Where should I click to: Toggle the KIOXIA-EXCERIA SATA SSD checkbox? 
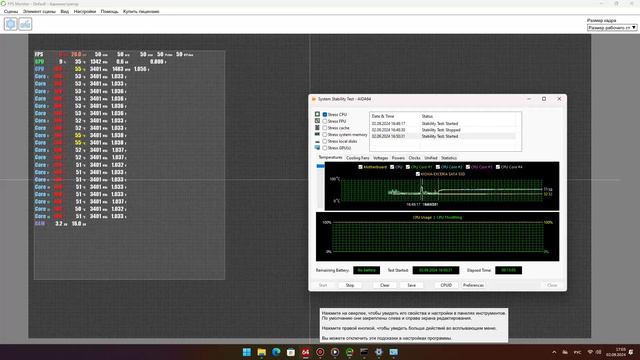point(418,174)
